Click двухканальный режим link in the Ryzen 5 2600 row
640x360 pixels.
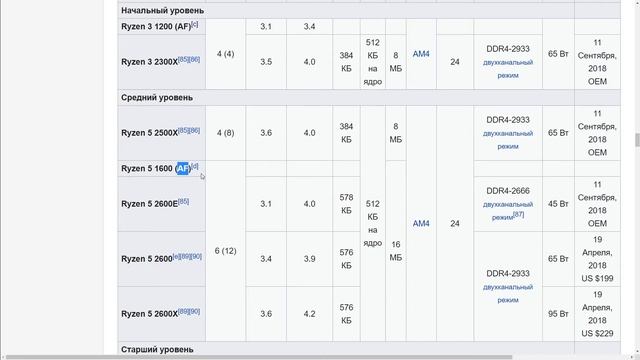tap(508, 293)
